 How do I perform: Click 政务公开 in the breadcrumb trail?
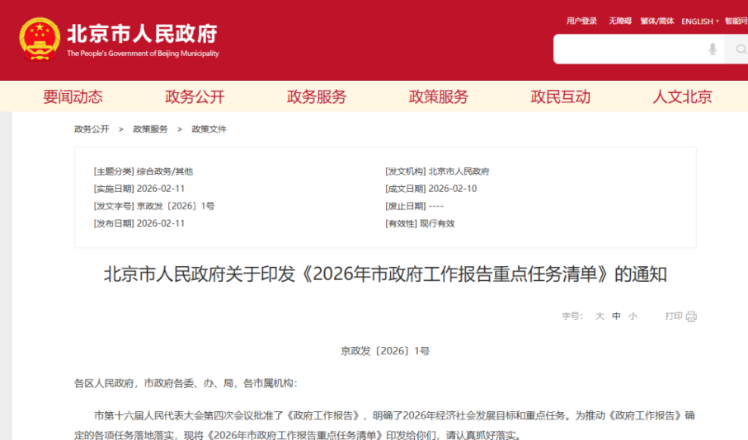(91, 129)
